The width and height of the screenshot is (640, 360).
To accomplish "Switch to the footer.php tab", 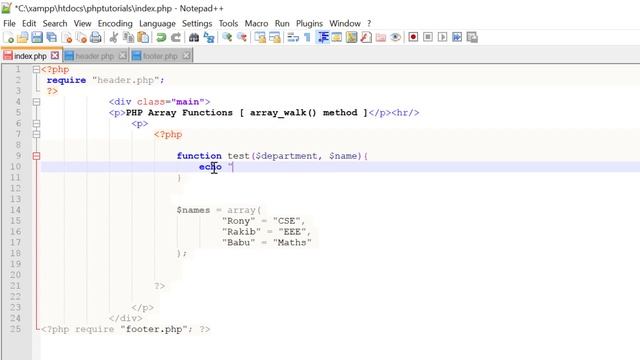I will pyautogui.click(x=161, y=56).
